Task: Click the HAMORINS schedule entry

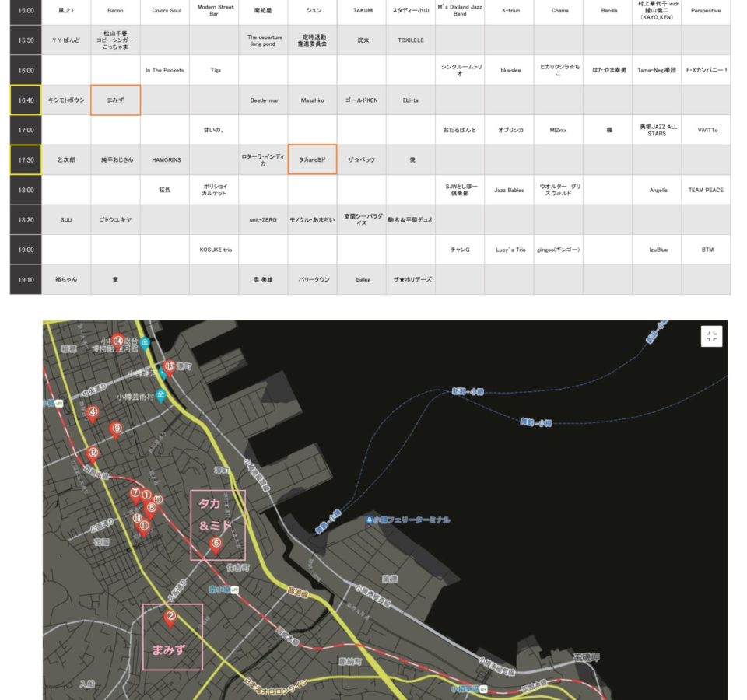Action: pyautogui.click(x=165, y=159)
